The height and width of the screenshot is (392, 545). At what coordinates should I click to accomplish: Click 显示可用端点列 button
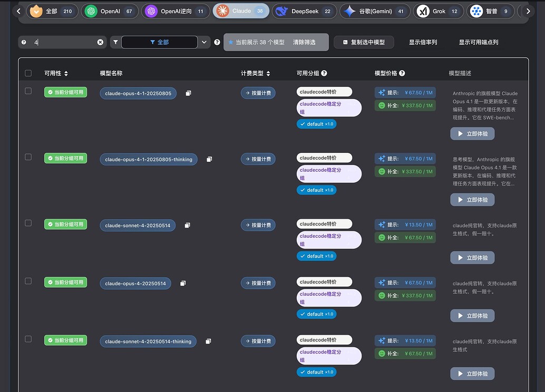[x=479, y=42]
